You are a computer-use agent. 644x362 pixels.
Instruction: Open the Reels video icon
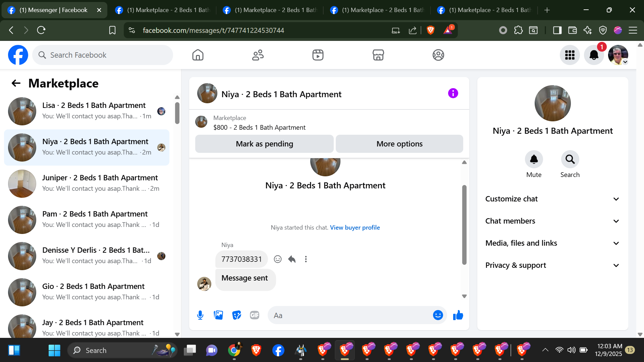point(318,55)
